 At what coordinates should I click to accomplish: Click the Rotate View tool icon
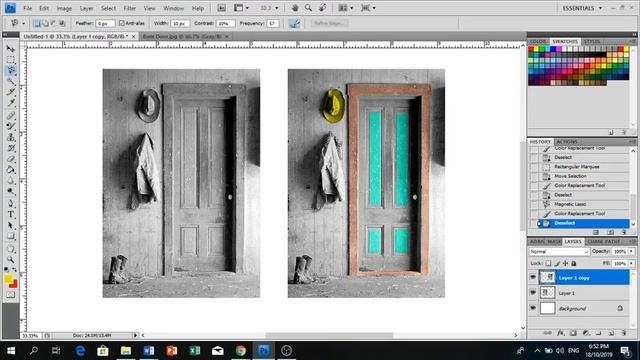(322, 8)
